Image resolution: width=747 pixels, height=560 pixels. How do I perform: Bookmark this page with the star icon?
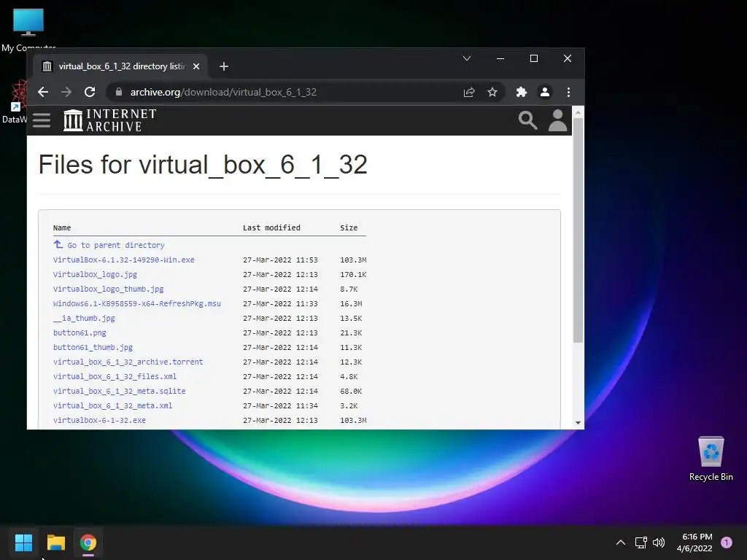[x=492, y=92]
